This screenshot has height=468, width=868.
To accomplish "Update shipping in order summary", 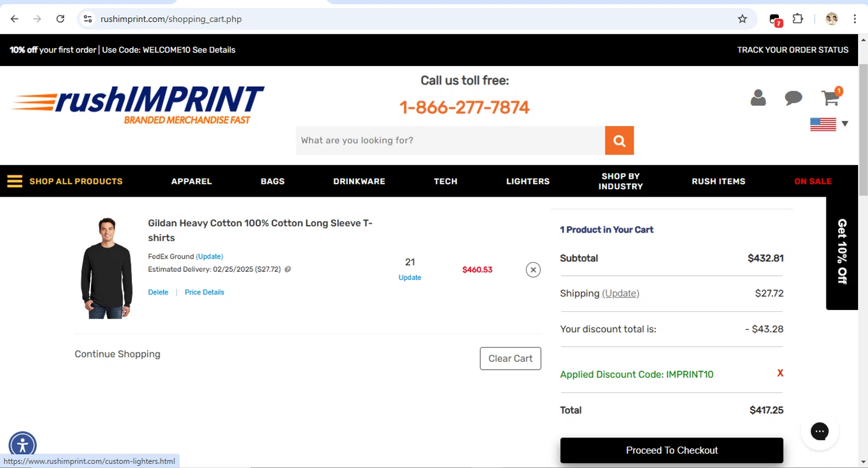I will (620, 293).
